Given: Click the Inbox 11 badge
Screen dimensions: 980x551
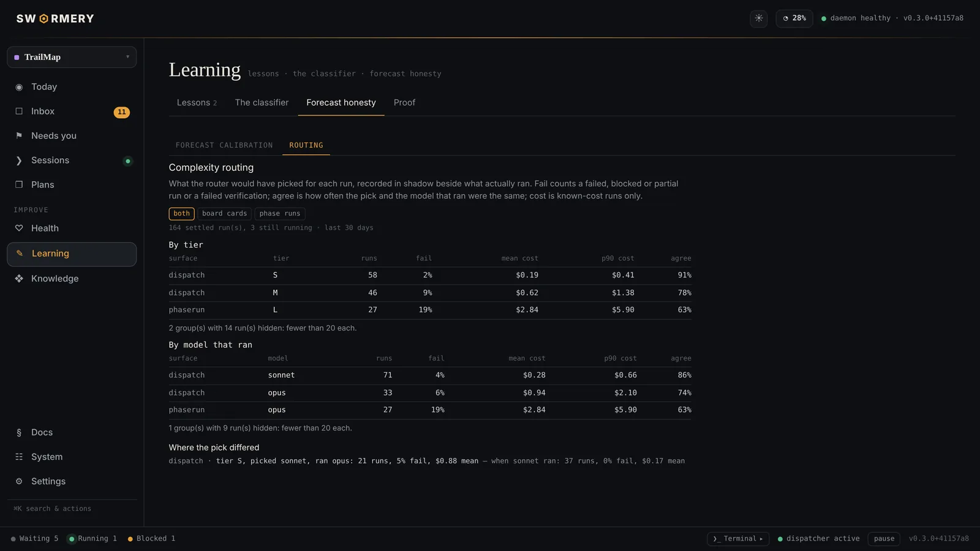Looking at the screenshot, I should 122,112.
